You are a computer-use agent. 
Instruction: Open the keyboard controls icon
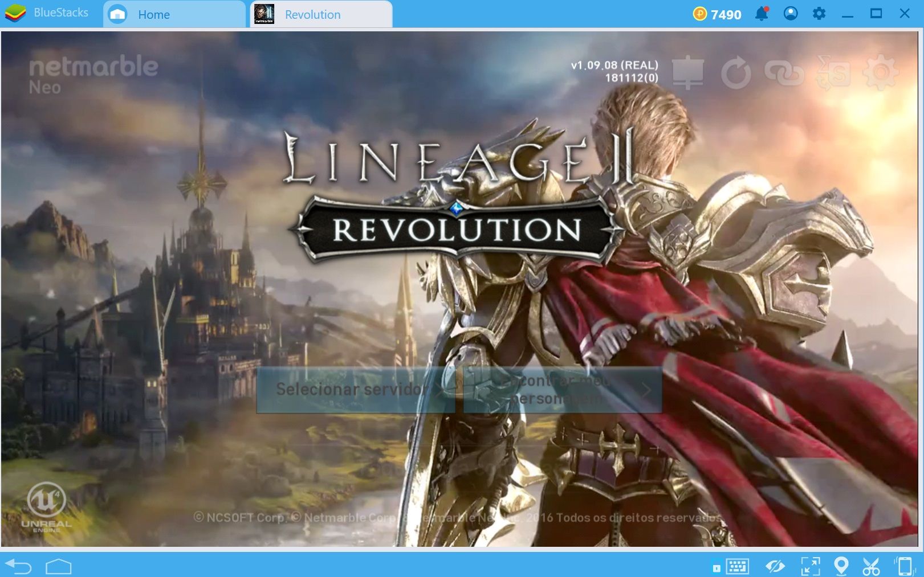point(737,566)
